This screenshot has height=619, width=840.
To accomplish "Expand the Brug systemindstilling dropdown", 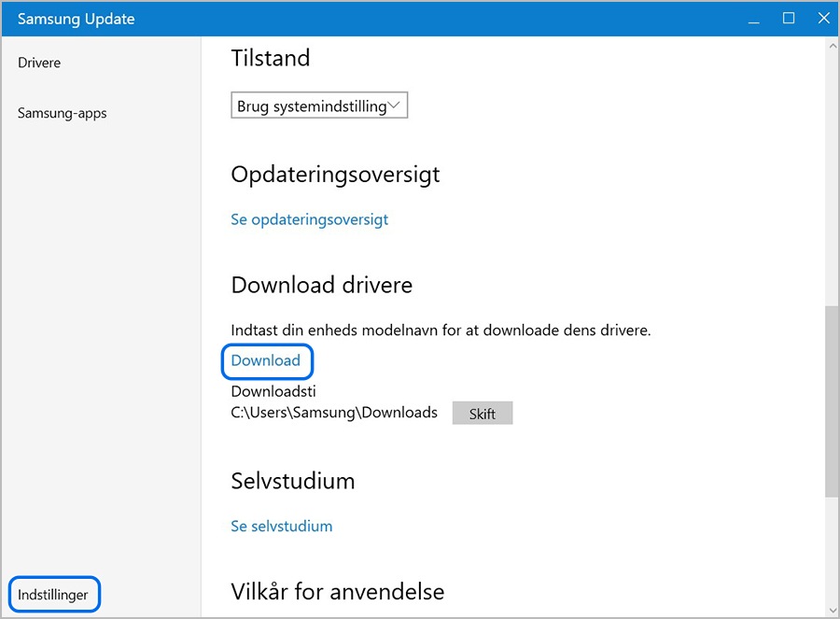I will pos(319,106).
